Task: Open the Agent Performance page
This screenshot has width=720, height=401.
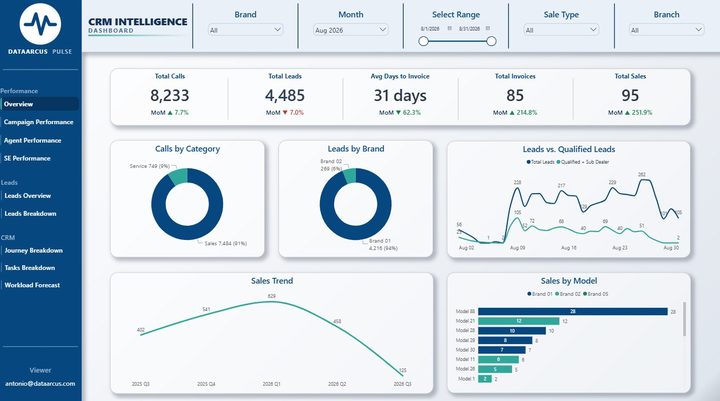Action: coord(33,140)
